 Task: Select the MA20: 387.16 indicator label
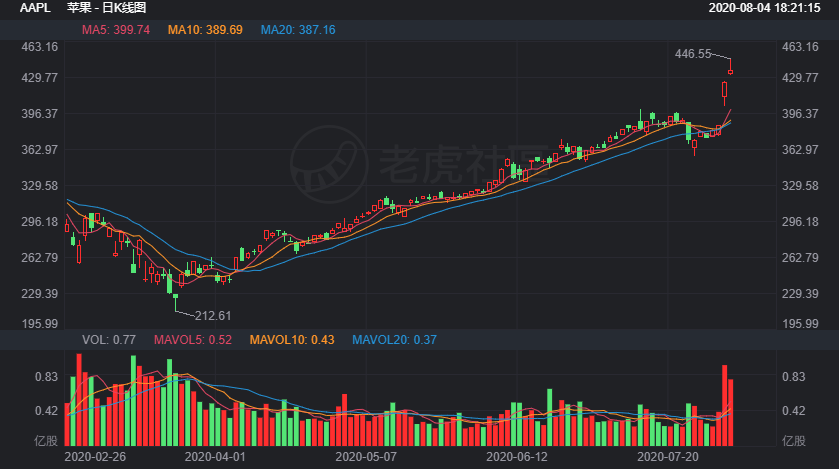click(x=298, y=30)
